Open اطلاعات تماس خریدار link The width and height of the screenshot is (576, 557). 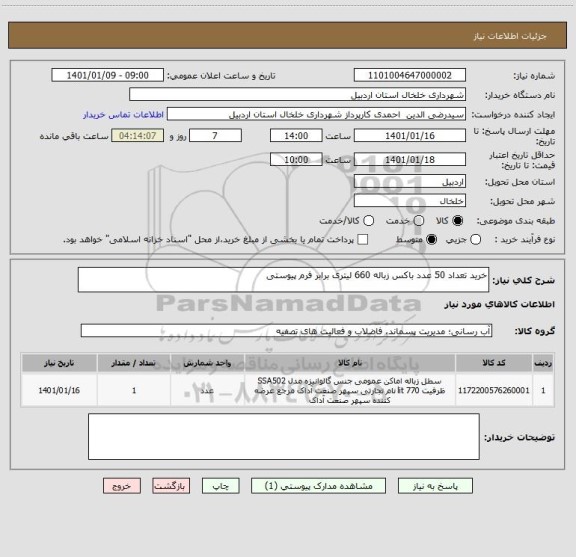coord(123,115)
